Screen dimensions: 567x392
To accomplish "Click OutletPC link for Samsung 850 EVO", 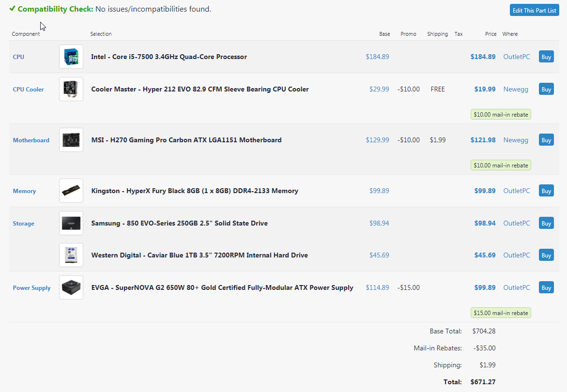I will pyautogui.click(x=517, y=223).
